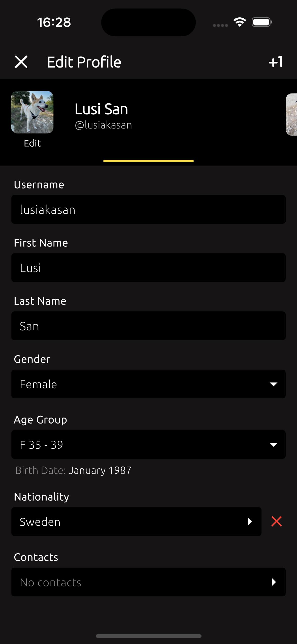Expand Gender dropdown arrow
The image size is (297, 644).
273,384
